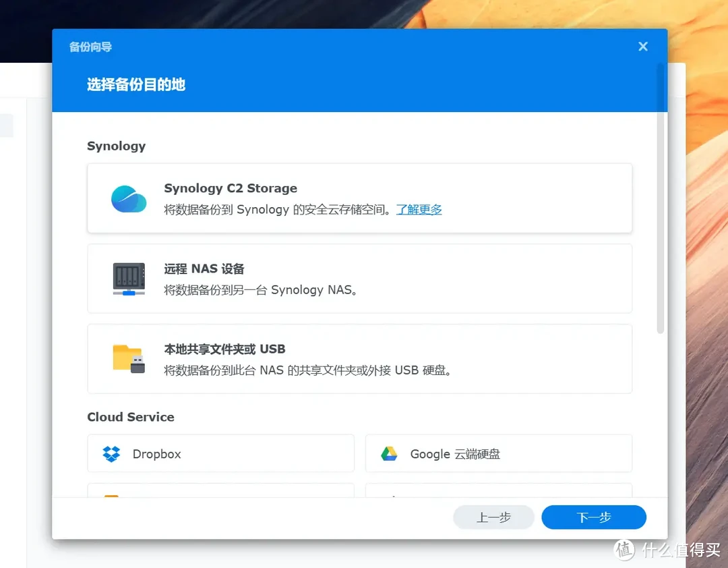The image size is (728, 568).
Task: Click the wizard close X icon
Action: point(642,46)
